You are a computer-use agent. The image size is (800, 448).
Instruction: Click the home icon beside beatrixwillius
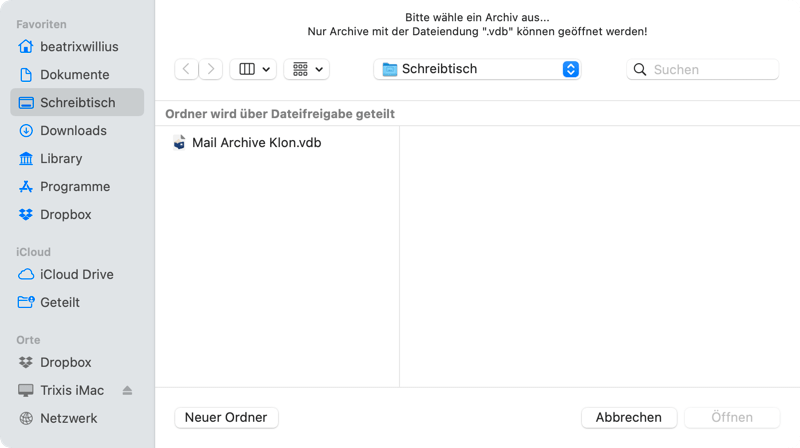(26, 46)
